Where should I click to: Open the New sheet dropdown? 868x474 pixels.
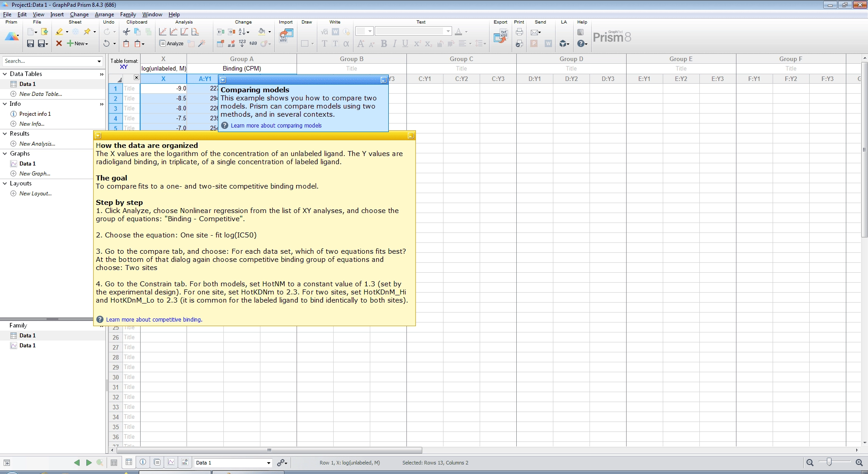point(86,44)
